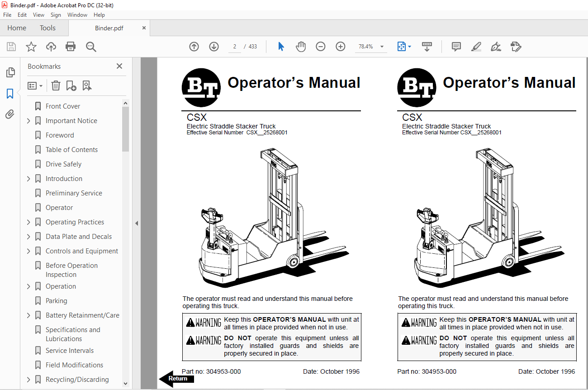Screen dimensions: 588x390
Task: Click the bookmarks panel scrollbar
Action: point(125,129)
